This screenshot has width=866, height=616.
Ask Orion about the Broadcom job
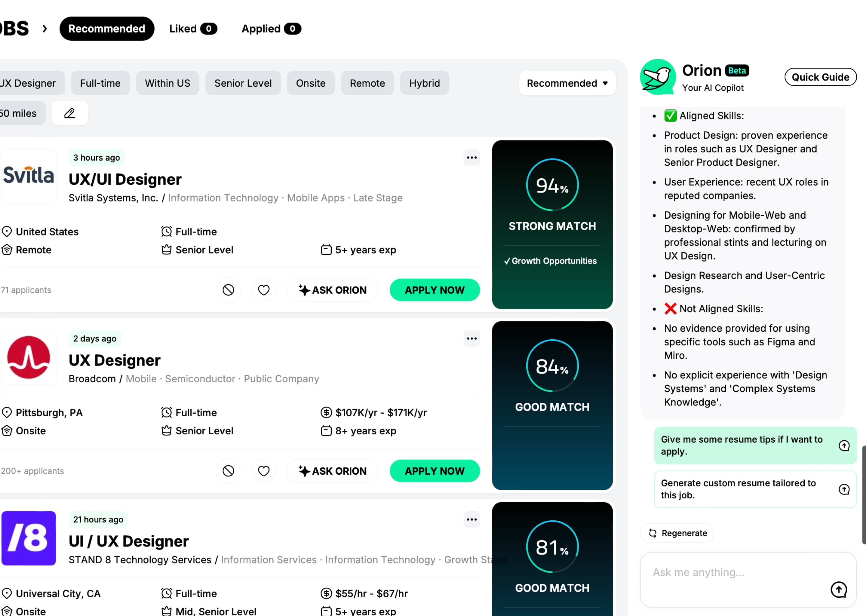333,471
